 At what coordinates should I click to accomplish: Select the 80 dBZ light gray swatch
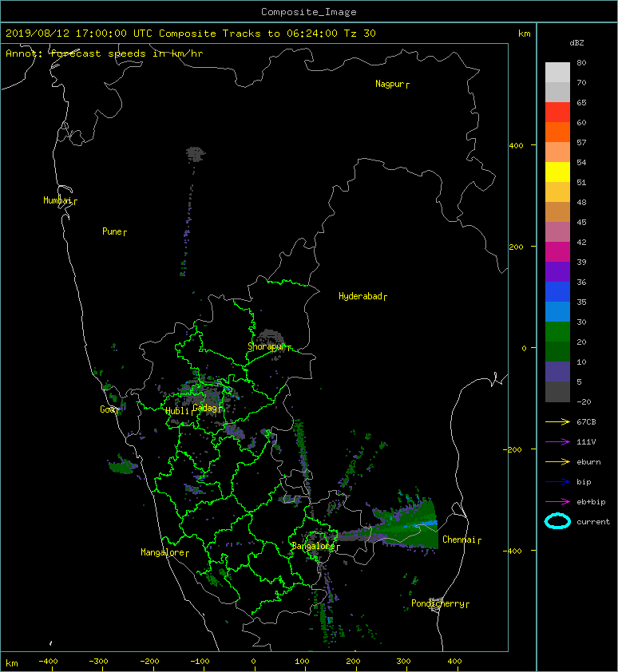557,72
